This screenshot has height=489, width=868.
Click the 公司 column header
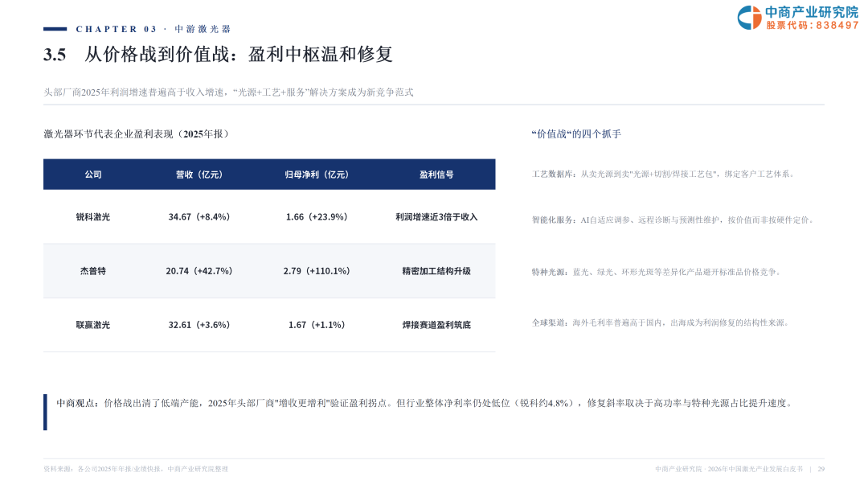tap(93, 175)
